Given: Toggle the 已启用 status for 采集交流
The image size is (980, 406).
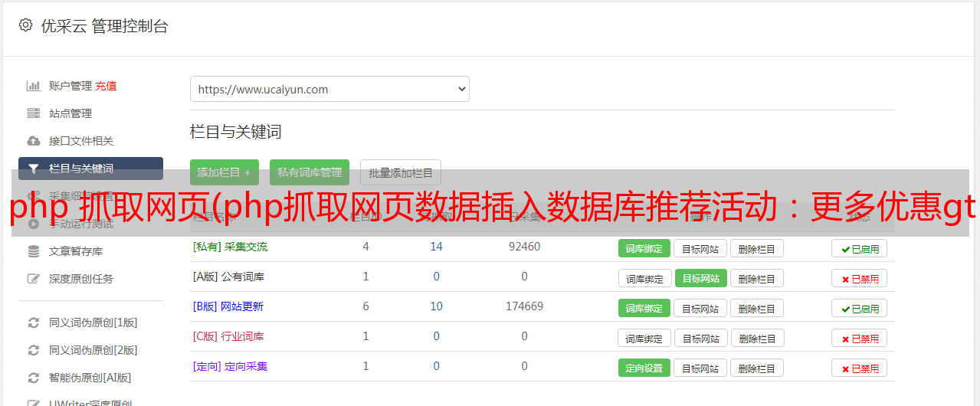Looking at the screenshot, I should click(x=860, y=248).
